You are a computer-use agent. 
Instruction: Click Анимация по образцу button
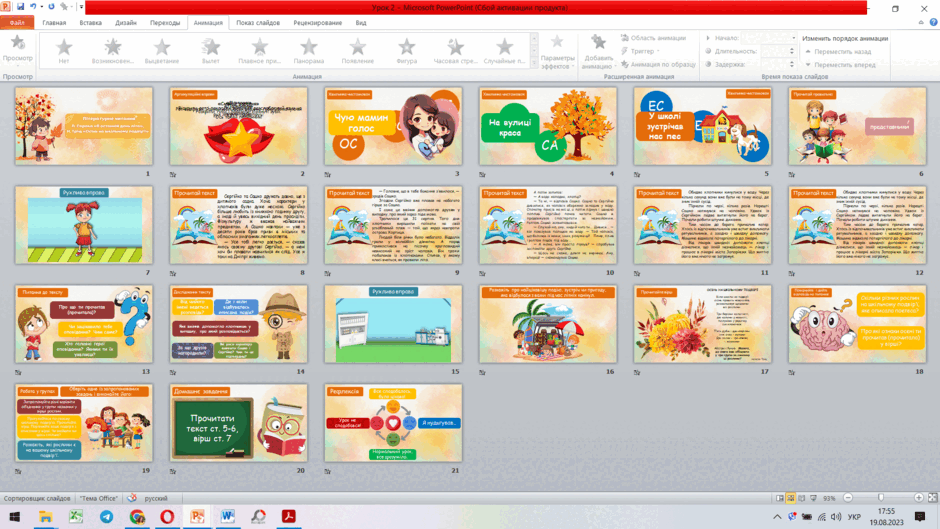tap(658, 64)
